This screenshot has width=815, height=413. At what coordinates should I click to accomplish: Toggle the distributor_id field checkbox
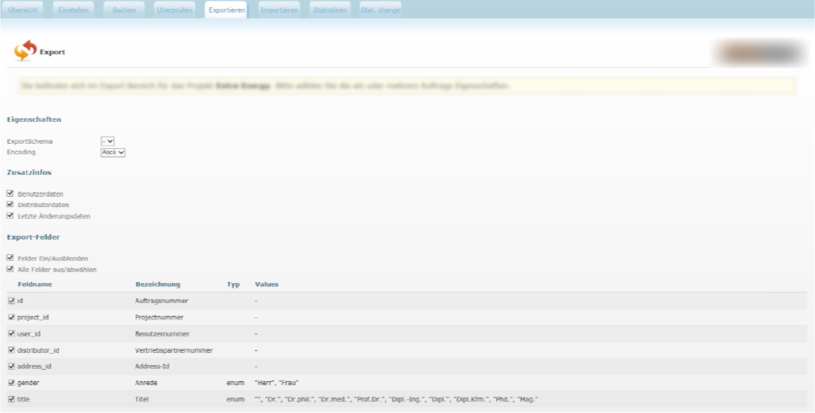click(x=11, y=350)
